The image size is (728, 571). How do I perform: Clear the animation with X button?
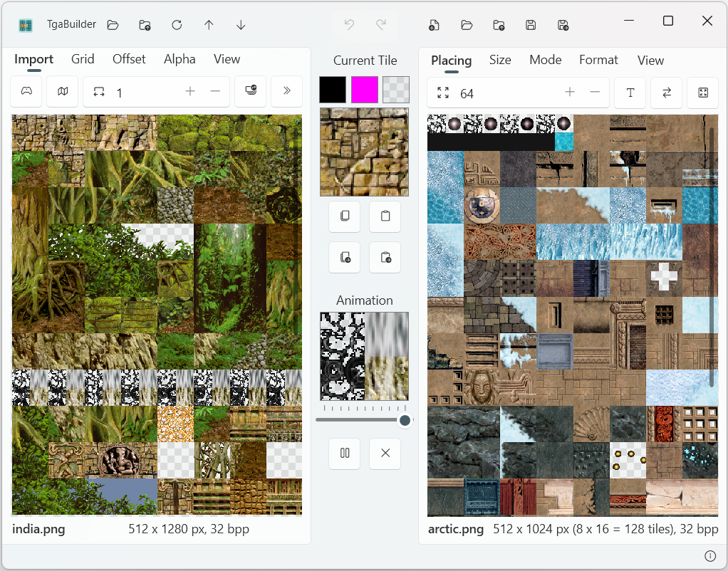[385, 453]
